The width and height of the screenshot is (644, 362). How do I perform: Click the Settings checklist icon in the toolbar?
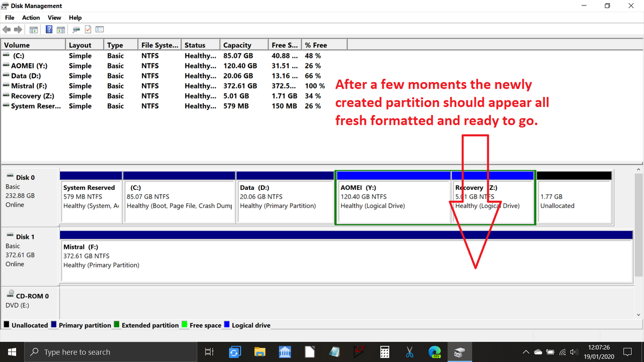coord(99,29)
